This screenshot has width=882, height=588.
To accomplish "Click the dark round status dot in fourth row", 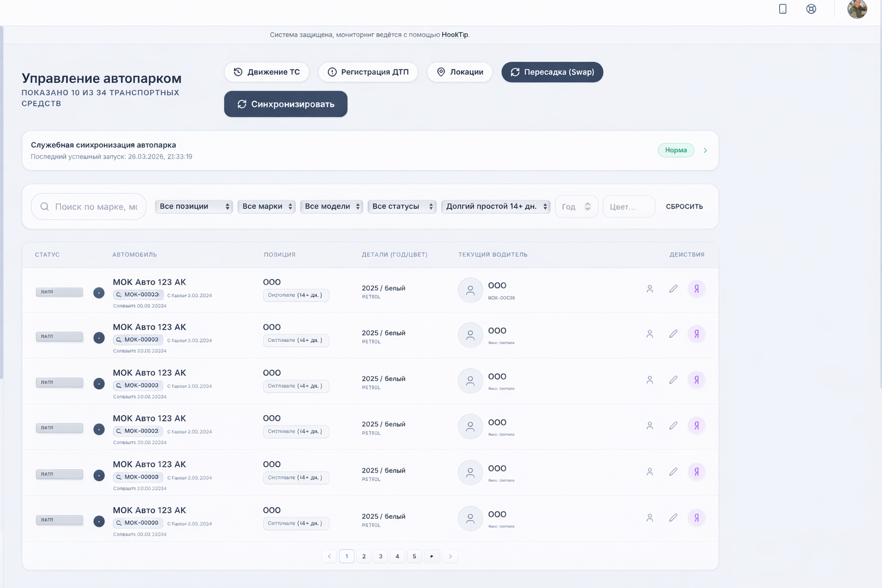I will coord(99,430).
